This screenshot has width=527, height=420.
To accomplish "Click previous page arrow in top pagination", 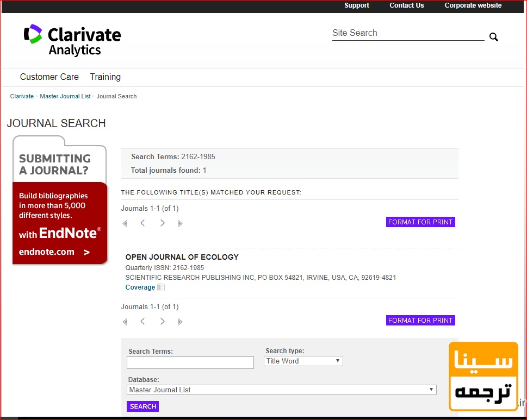I will 142,223.
